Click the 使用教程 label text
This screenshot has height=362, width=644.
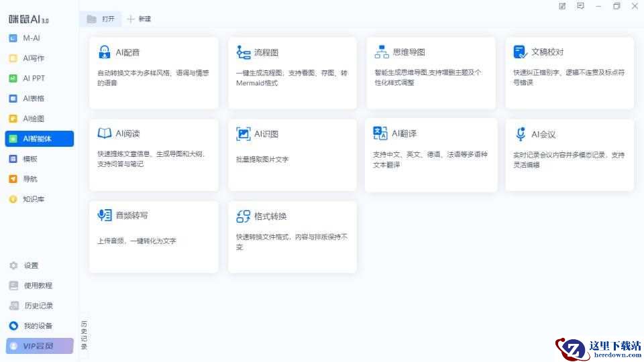(38, 286)
